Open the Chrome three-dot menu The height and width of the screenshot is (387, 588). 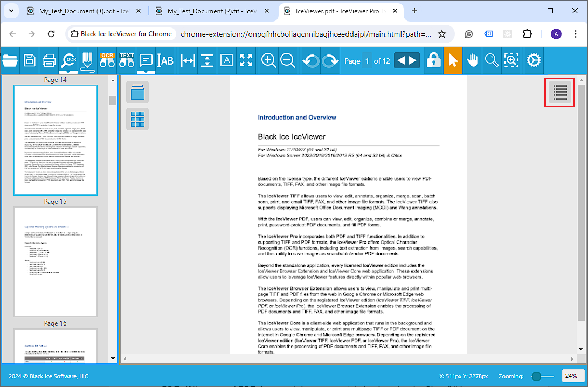576,34
